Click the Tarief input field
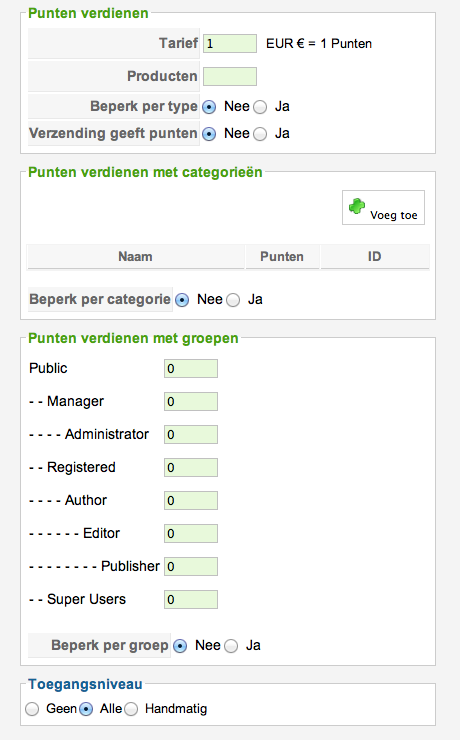The width and height of the screenshot is (460, 740). click(x=230, y=43)
